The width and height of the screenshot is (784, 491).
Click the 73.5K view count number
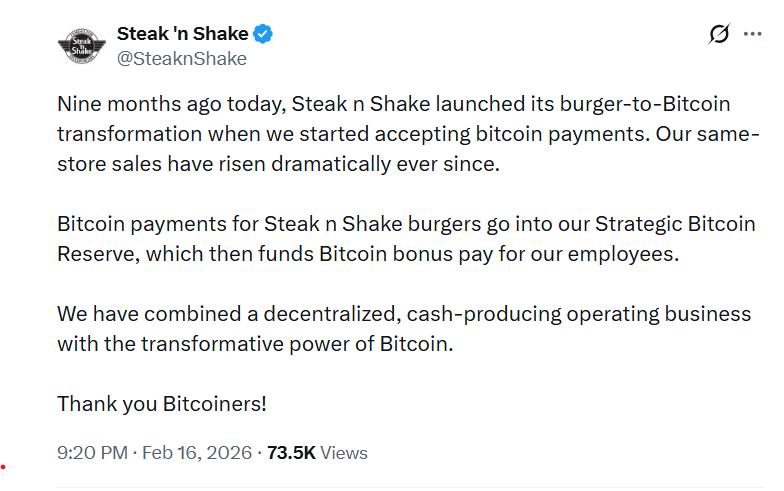(291, 453)
